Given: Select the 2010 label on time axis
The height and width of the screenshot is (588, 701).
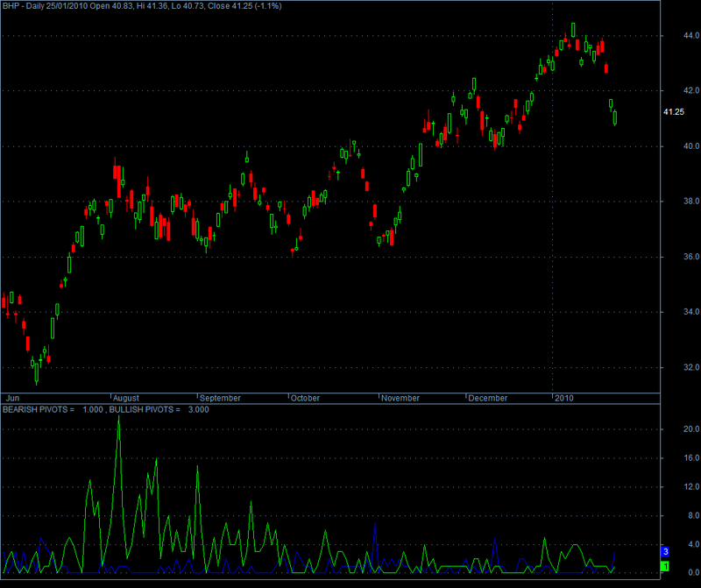Looking at the screenshot, I should (x=563, y=398).
